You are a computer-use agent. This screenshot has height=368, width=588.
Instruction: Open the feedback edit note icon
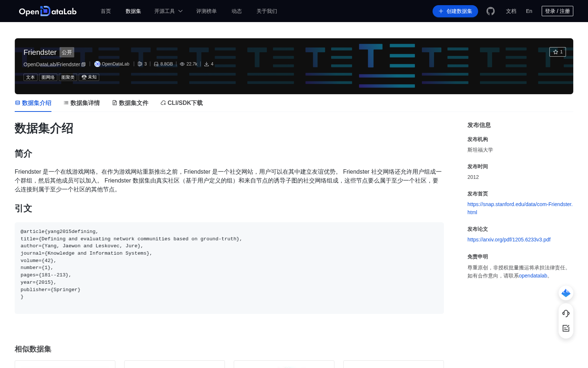(566, 328)
